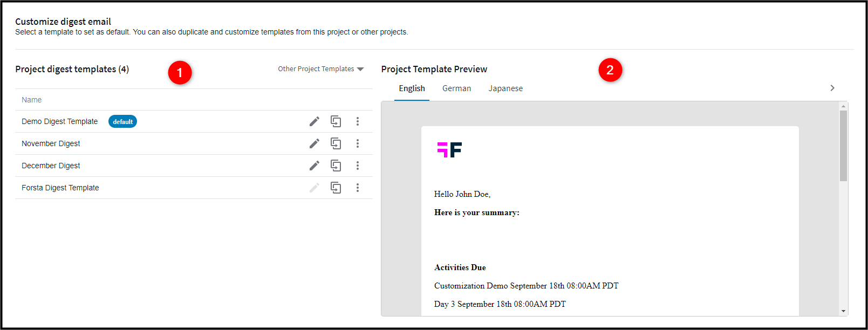The image size is (868, 330).
Task: Edit the Demo Digest Template
Action: pyautogui.click(x=315, y=121)
